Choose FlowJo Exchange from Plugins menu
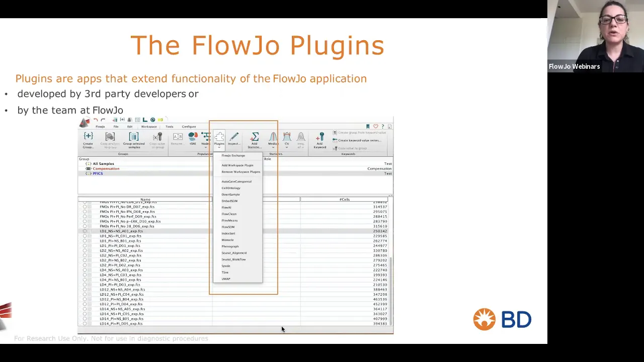 click(x=233, y=156)
